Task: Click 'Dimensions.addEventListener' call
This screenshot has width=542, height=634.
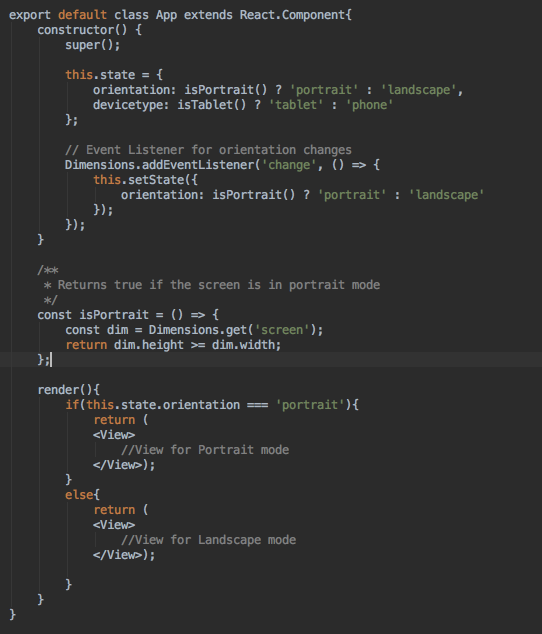Action: coord(159,165)
